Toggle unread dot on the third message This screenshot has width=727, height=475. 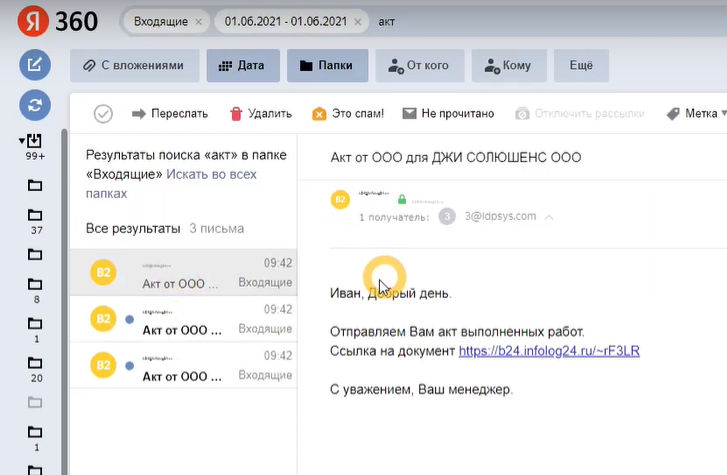[x=129, y=366]
